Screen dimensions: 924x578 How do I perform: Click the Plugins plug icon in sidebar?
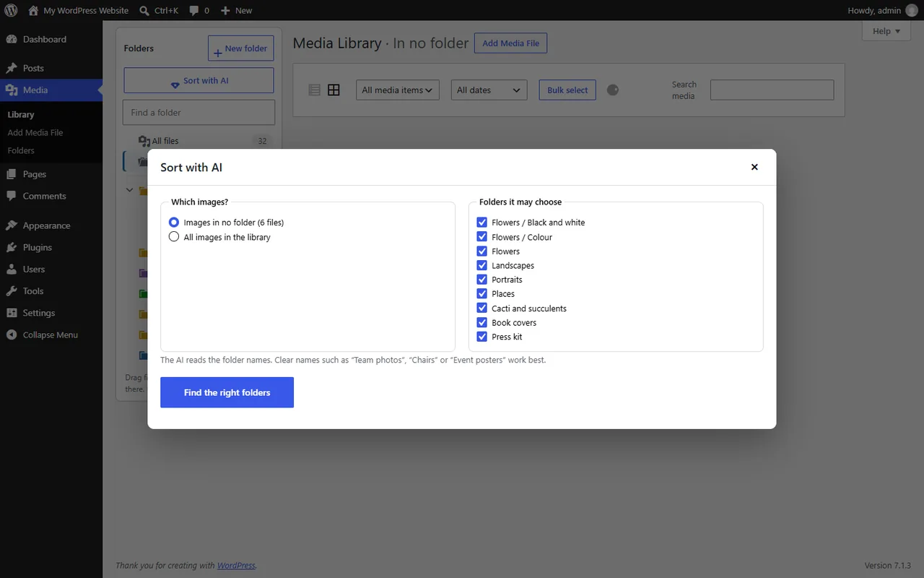(x=12, y=247)
